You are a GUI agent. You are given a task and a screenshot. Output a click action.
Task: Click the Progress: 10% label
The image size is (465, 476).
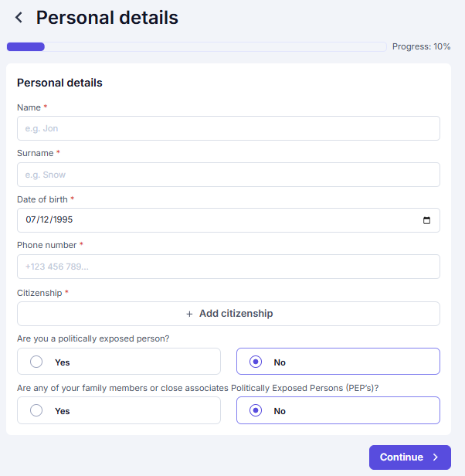click(421, 46)
